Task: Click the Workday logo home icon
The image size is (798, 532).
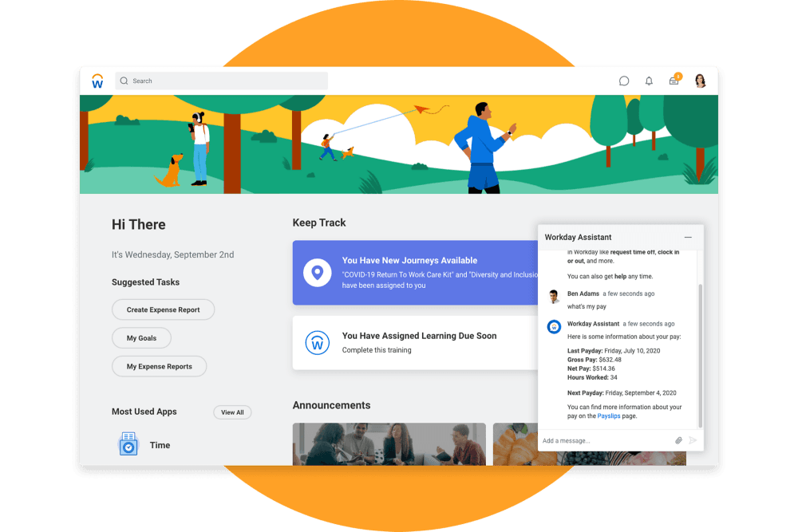Action: (x=97, y=81)
